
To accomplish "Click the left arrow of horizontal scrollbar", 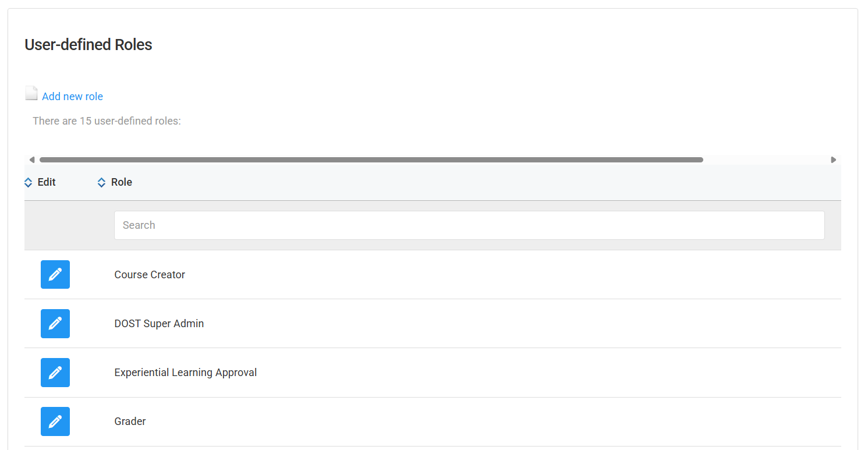I will [32, 160].
